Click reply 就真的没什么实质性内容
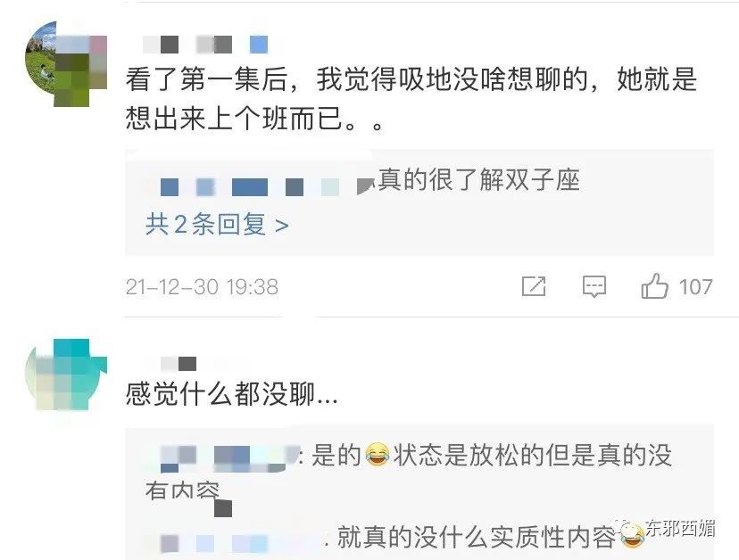739x560 pixels. pyautogui.click(x=477, y=537)
